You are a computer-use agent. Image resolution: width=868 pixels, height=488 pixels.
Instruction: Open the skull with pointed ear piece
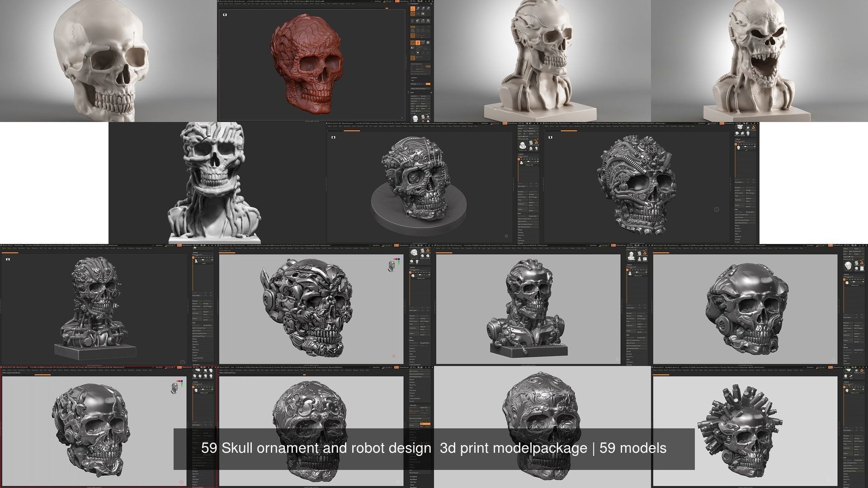click(325, 305)
